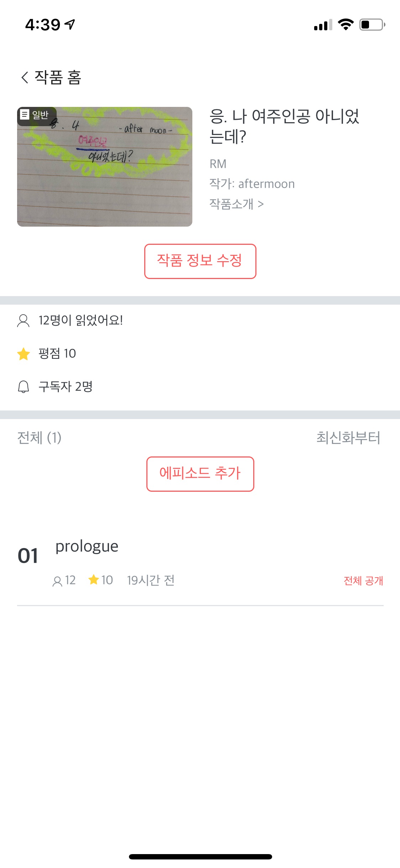Open the prologue episode
The image size is (400, 868).
click(x=87, y=546)
